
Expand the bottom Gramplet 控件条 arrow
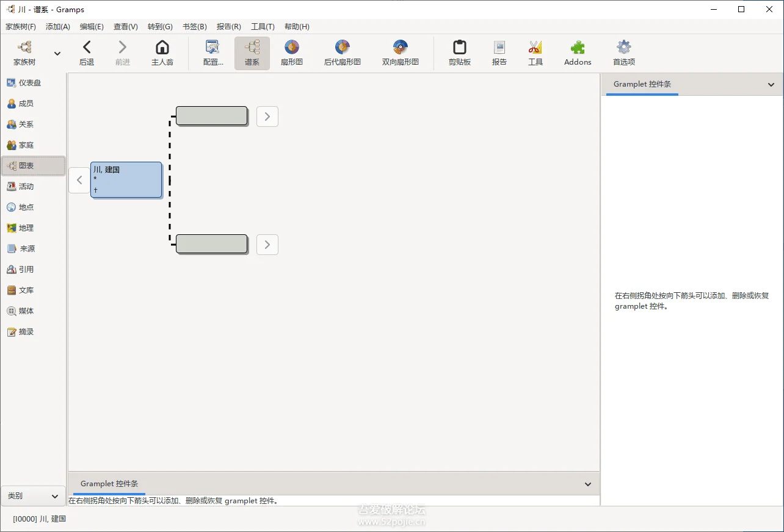[587, 484]
